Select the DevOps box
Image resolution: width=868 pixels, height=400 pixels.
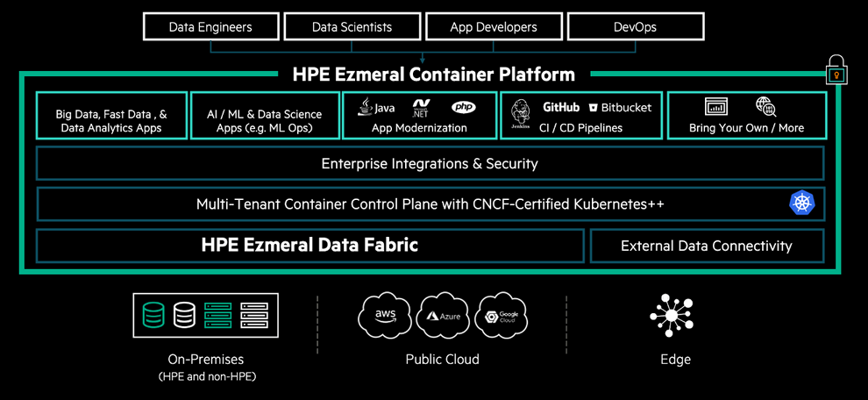point(636,26)
